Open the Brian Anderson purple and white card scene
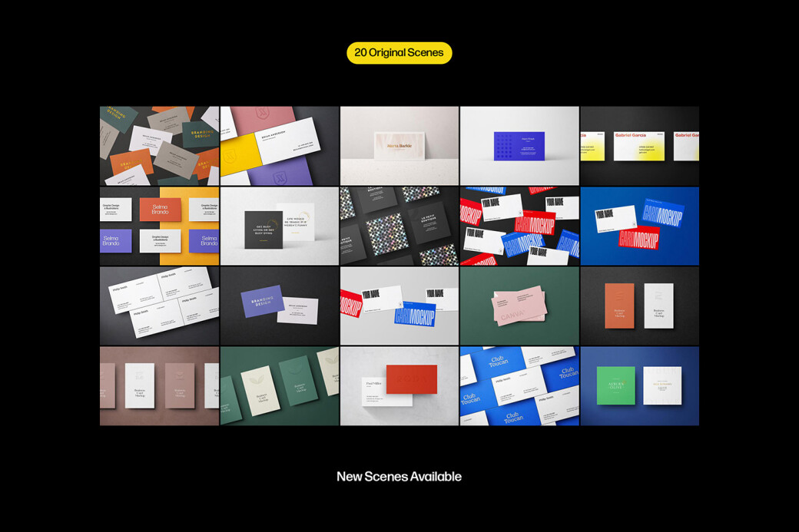 click(279, 144)
